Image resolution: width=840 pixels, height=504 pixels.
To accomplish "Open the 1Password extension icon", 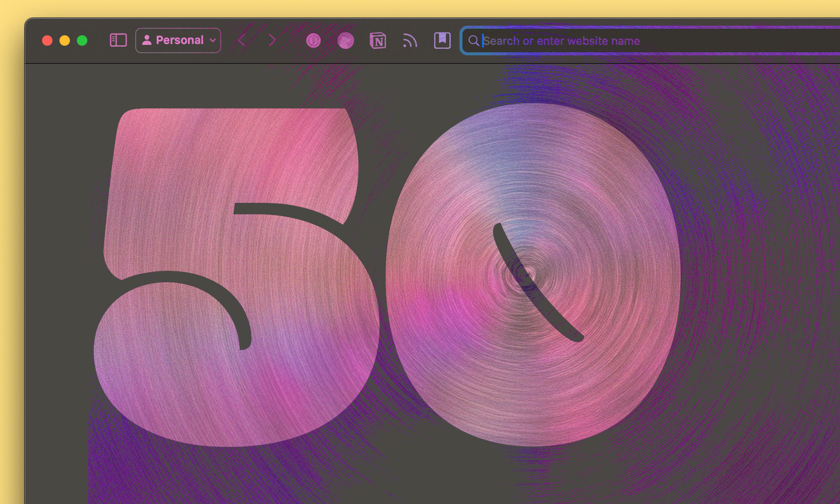I will tap(313, 41).
